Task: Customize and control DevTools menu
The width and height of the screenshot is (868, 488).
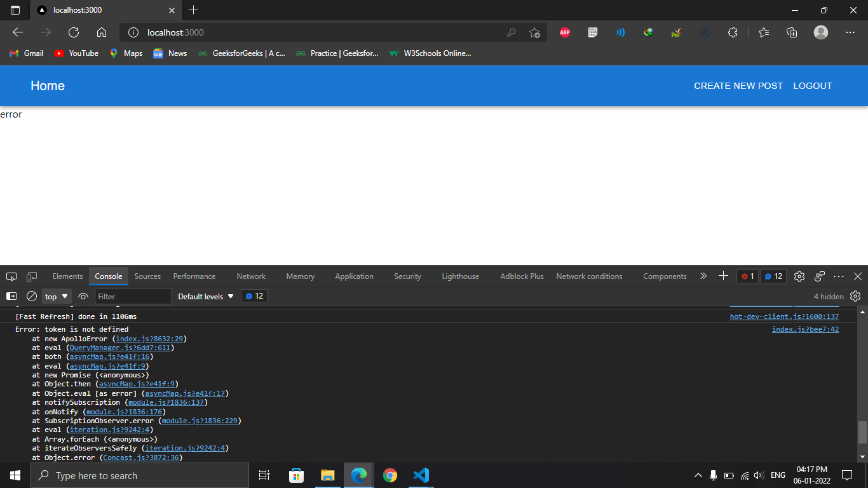Action: [x=839, y=276]
